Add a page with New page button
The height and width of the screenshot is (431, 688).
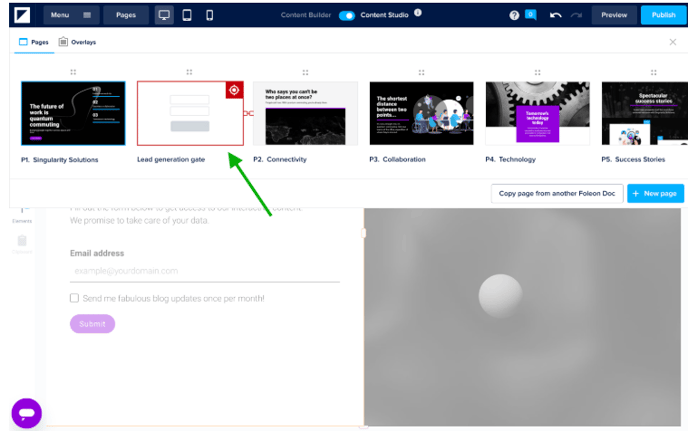pos(655,193)
